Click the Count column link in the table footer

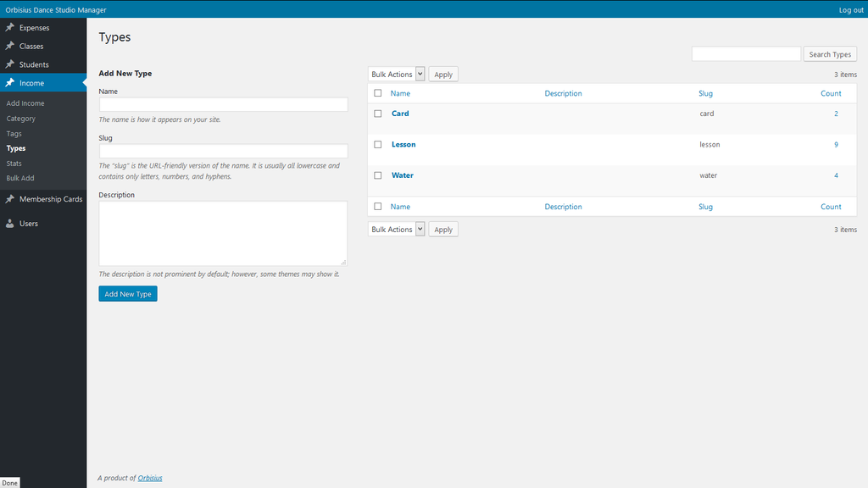coord(831,207)
